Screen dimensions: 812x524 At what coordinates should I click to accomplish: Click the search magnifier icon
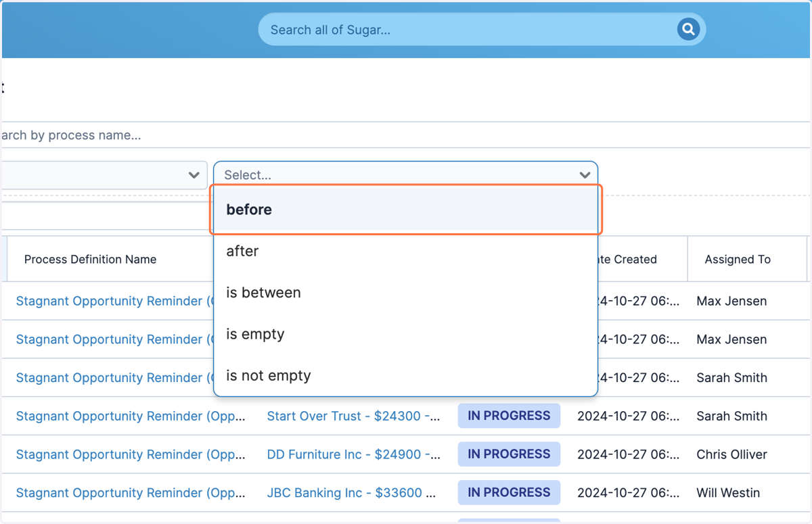pos(688,29)
